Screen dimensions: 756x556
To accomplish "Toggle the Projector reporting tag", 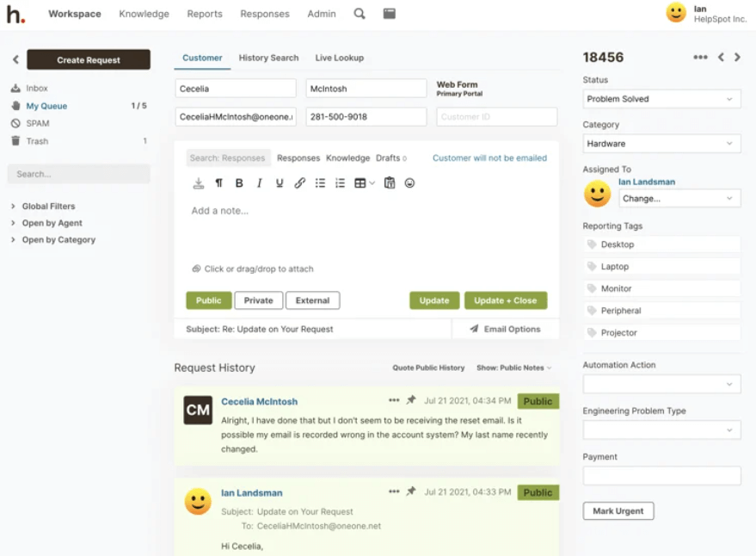I will point(662,332).
